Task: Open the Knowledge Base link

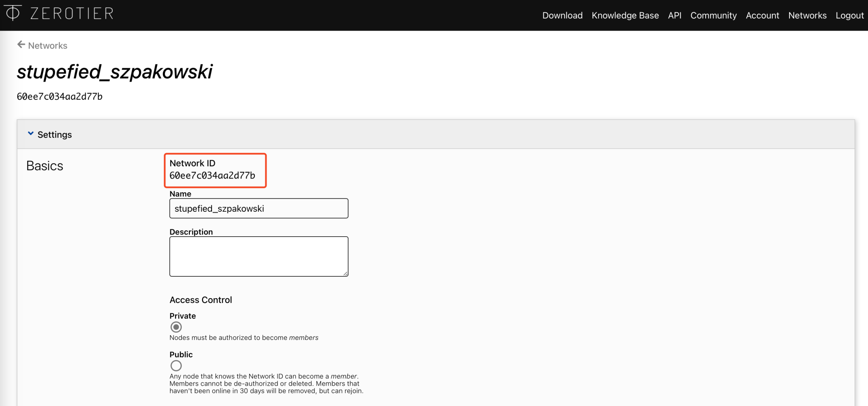Action: (x=625, y=15)
